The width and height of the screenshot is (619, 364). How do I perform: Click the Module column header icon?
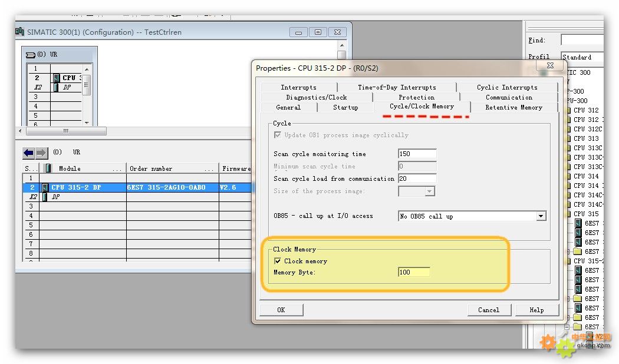pyautogui.click(x=48, y=168)
